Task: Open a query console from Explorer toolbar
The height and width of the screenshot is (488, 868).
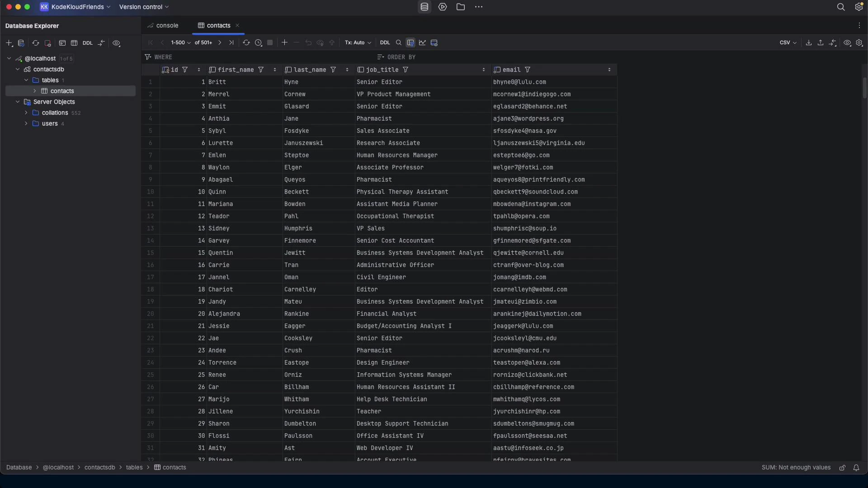Action: click(62, 43)
